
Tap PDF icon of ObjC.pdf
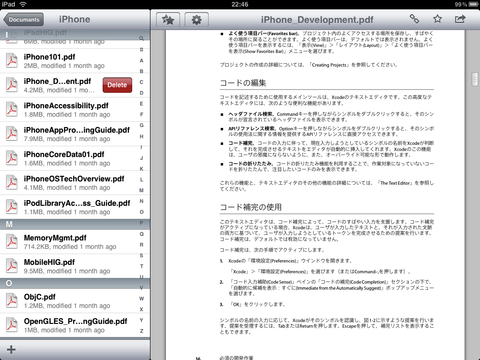(12, 301)
